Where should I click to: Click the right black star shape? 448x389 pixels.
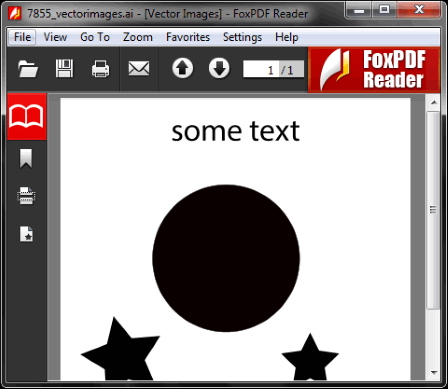(x=310, y=357)
